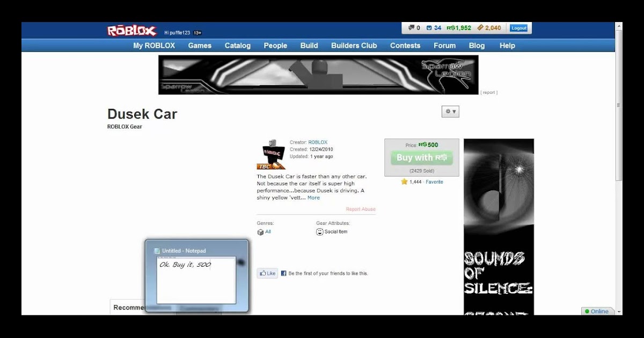Report the banner ad
This screenshot has height=338, width=644.
[489, 92]
